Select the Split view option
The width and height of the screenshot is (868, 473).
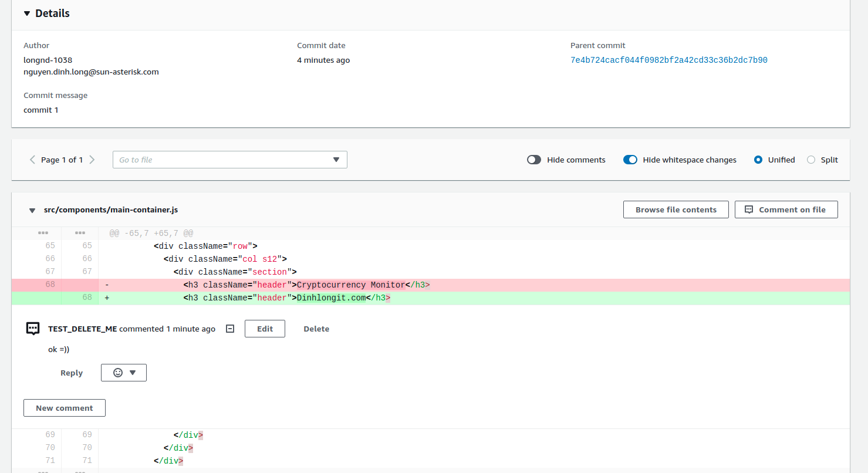coord(811,160)
